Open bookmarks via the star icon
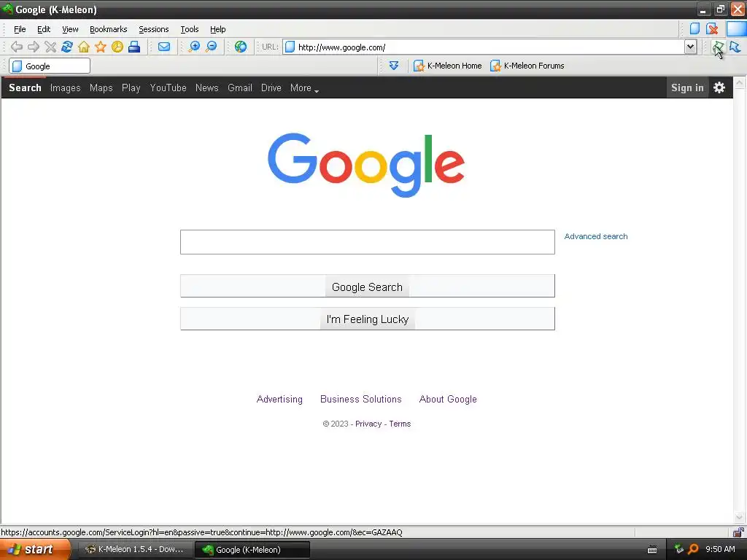747x560 pixels. (101, 47)
